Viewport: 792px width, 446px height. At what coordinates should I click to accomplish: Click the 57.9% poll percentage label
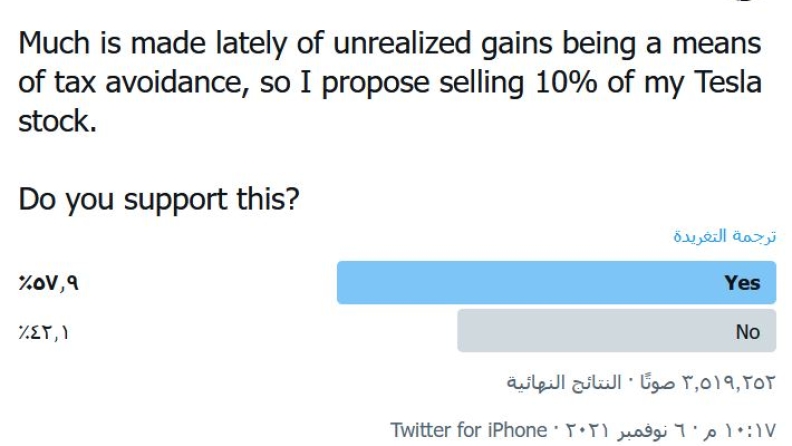tap(48, 283)
